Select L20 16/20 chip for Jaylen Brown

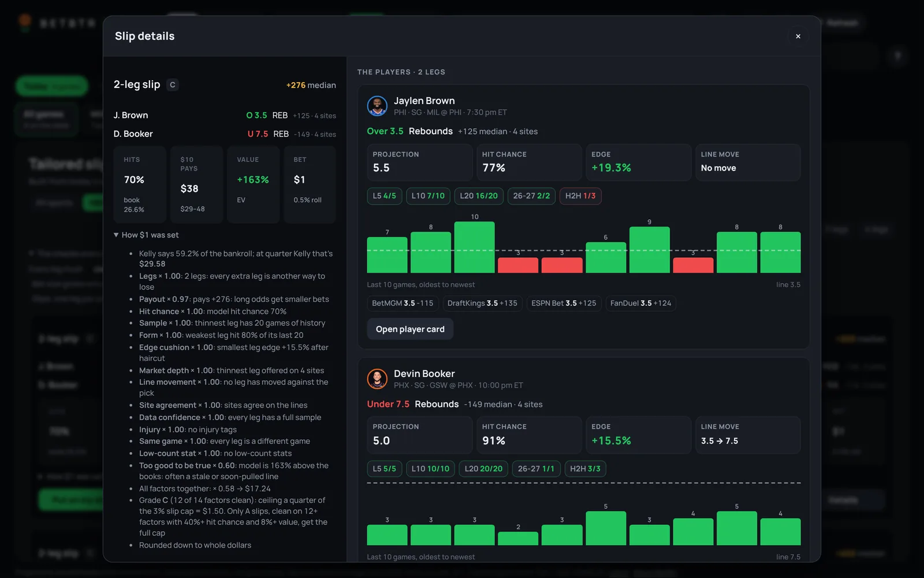(479, 196)
